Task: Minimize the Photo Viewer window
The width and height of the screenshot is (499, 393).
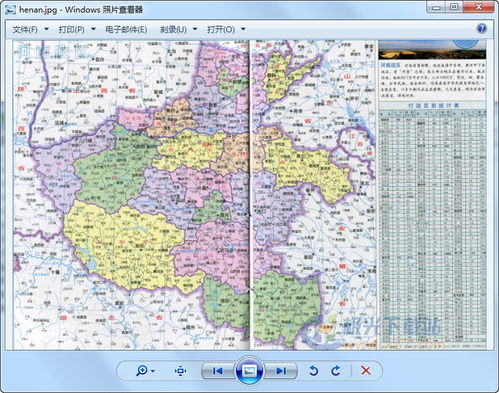Action: pos(437,7)
